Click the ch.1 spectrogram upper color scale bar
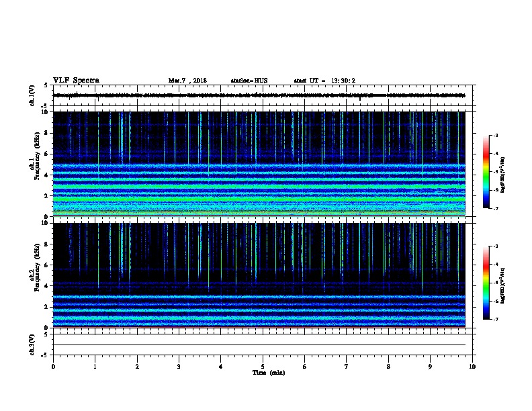The width and height of the screenshot is (532, 411). coord(486,172)
